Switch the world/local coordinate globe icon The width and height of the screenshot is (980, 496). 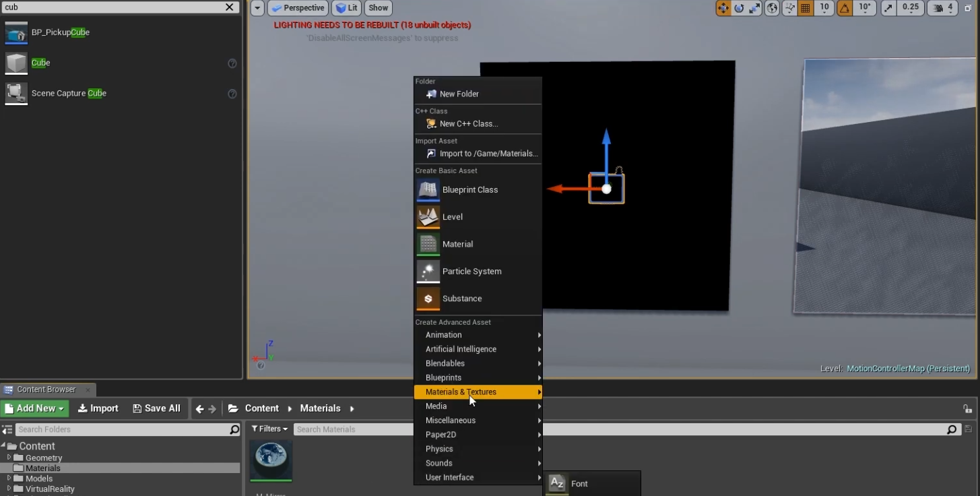point(773,8)
